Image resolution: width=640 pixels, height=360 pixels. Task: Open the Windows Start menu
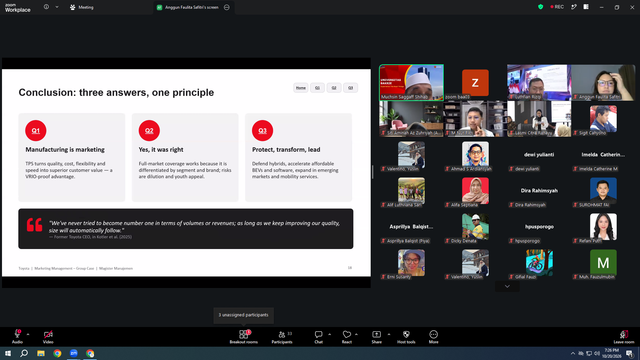[x=8, y=353]
